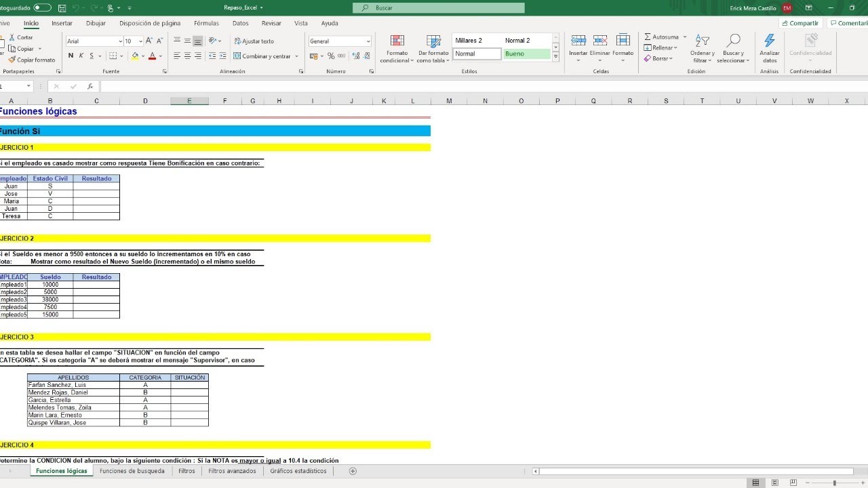Screen dimensions: 868x488
Task: Click the formula bar input
Action: pos(484,86)
